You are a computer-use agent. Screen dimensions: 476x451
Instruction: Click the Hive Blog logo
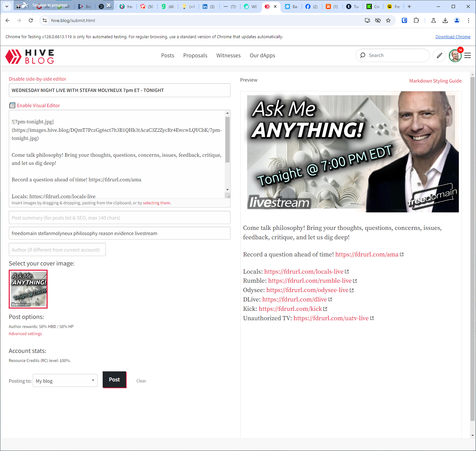tap(30, 56)
